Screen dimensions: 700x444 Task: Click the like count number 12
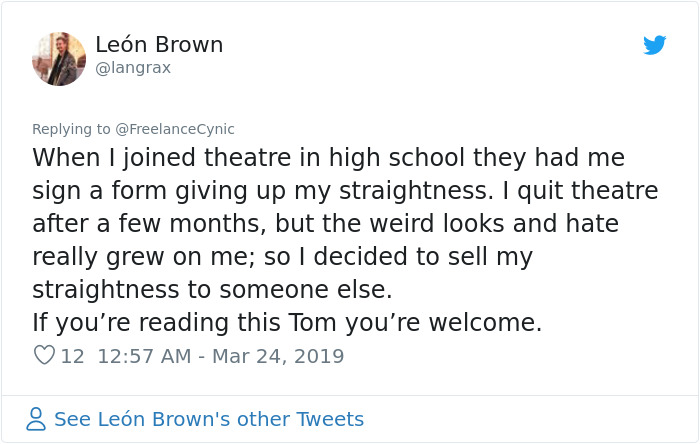72,356
